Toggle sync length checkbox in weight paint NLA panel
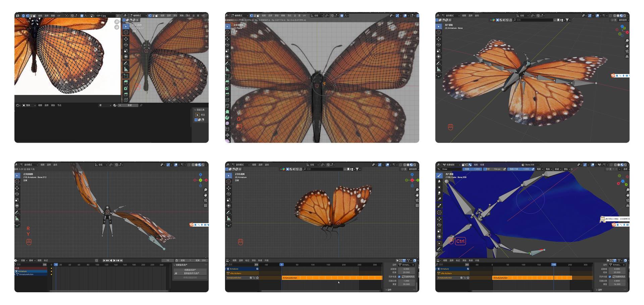The width and height of the screenshot is (644, 305). point(610,277)
